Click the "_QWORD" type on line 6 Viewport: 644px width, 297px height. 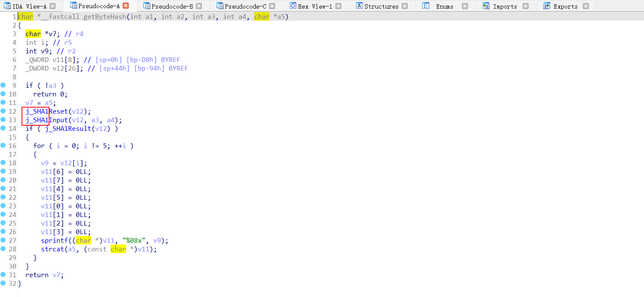(x=37, y=60)
